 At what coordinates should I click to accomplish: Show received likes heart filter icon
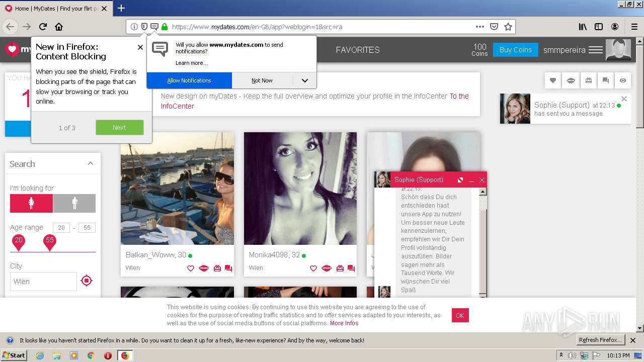click(553, 80)
